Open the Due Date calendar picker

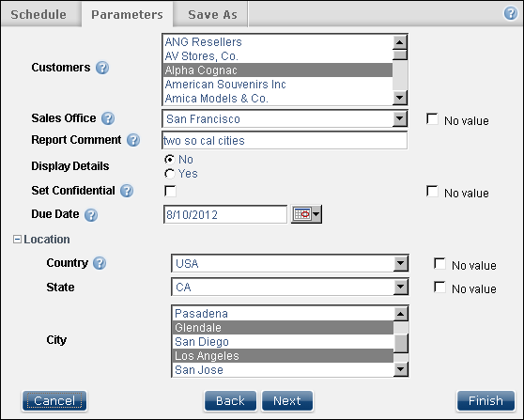pyautogui.click(x=306, y=214)
